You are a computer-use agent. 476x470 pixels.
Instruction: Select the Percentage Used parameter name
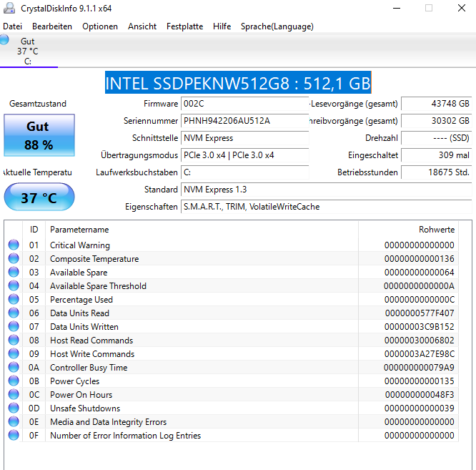[x=81, y=300]
